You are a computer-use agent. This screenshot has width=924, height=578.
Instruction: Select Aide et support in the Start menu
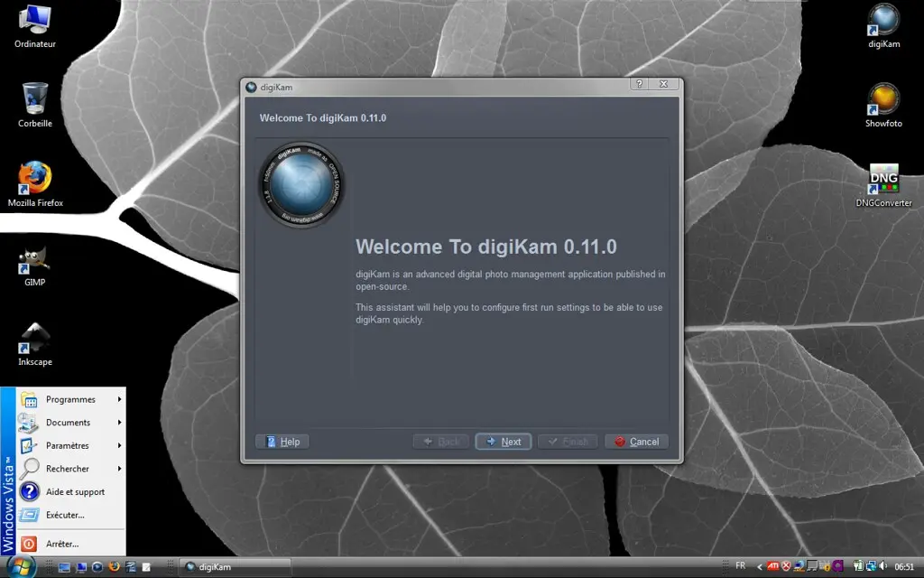click(x=75, y=492)
